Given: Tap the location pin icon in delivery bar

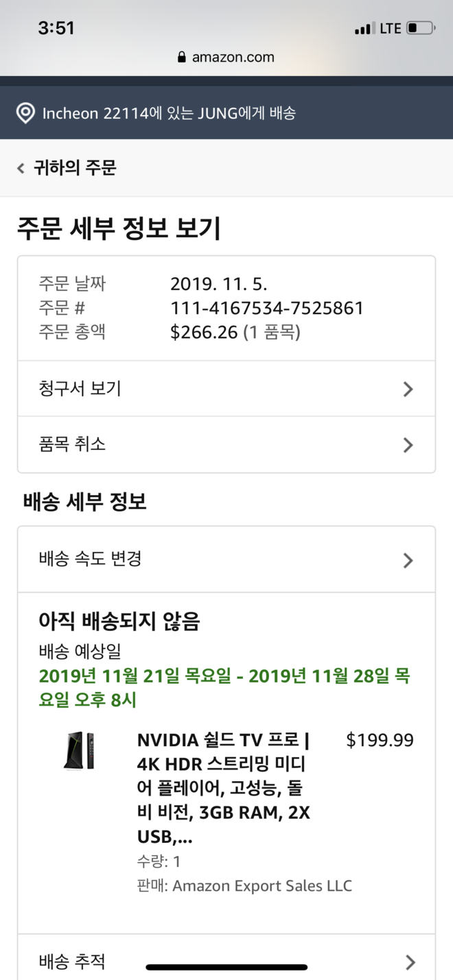Looking at the screenshot, I should (x=25, y=113).
